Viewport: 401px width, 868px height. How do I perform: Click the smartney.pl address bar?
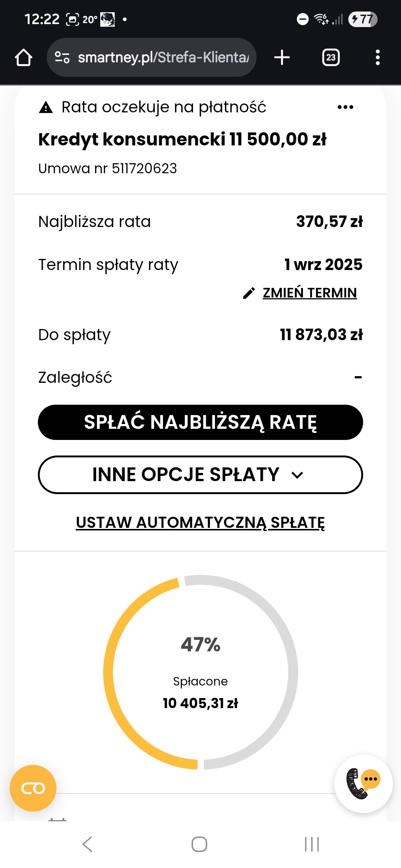coord(151,57)
